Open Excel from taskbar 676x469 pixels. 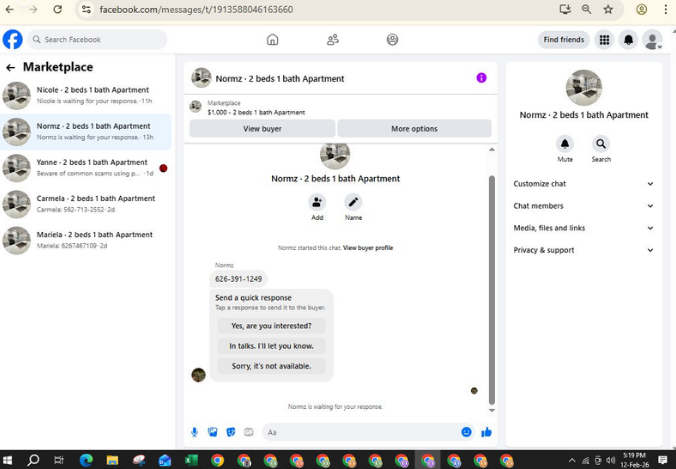[x=191, y=460]
